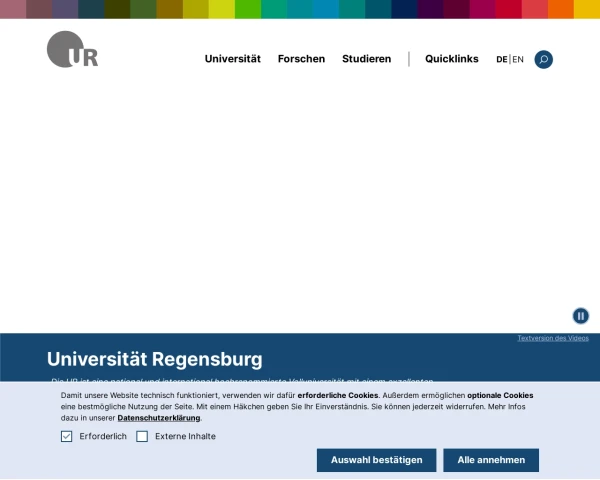
Task: Open the Datenschutzerklärung link
Action: click(159, 418)
